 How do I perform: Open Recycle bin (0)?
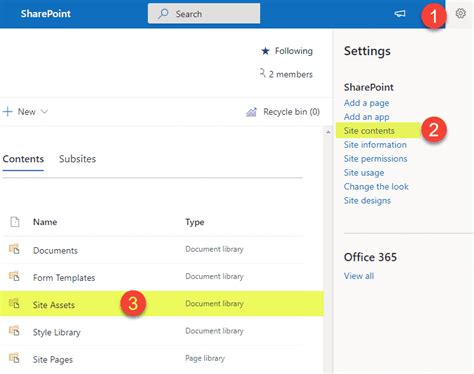coord(291,112)
